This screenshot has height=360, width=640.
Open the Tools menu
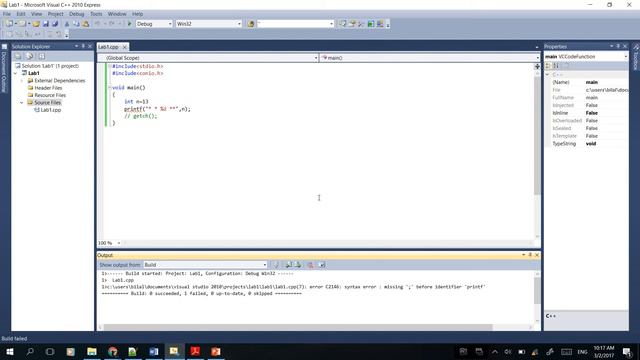click(96, 14)
